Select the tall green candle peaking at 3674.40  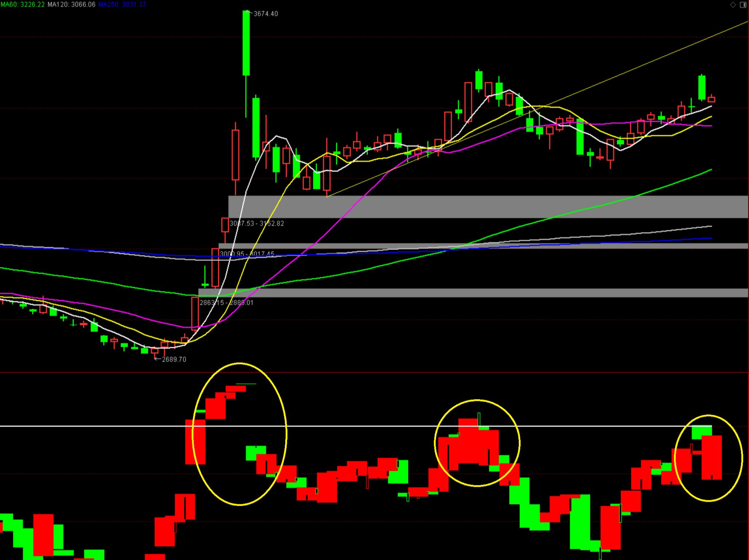246,43
